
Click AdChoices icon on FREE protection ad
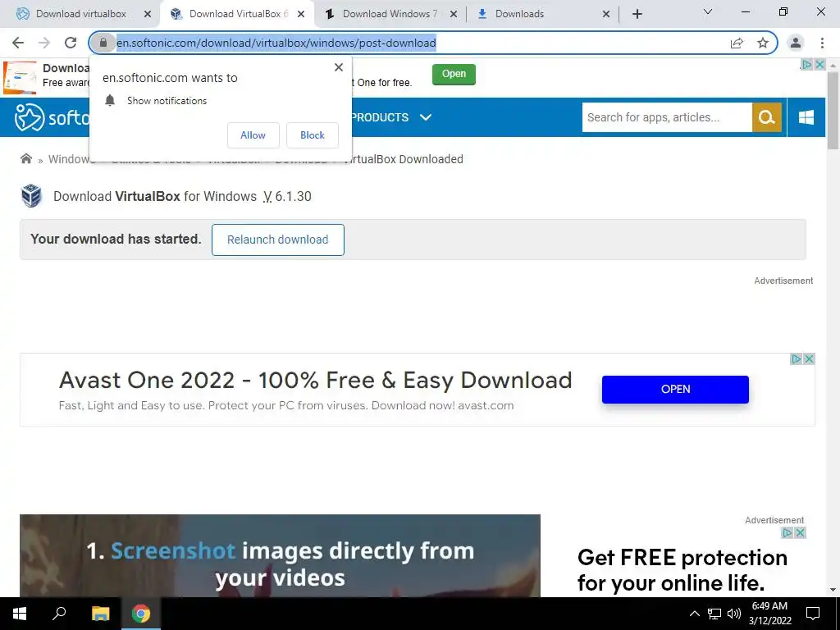[x=787, y=532]
